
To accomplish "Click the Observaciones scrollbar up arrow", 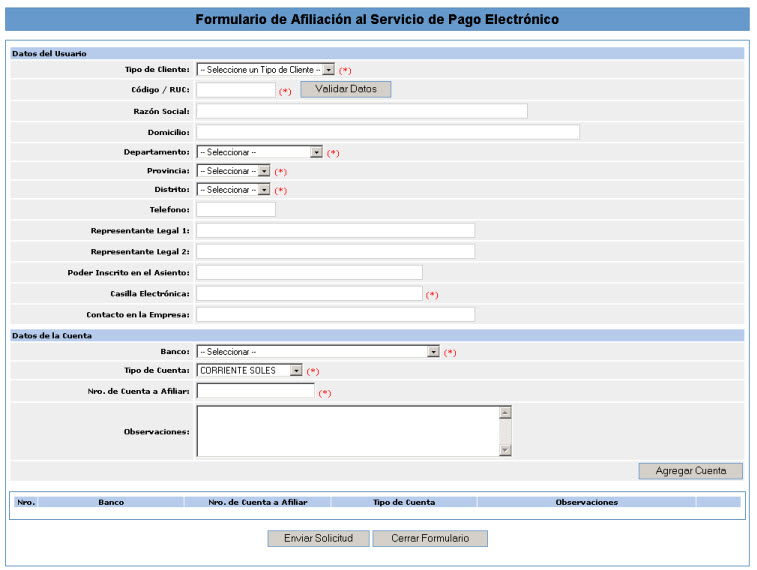I will point(505,413).
